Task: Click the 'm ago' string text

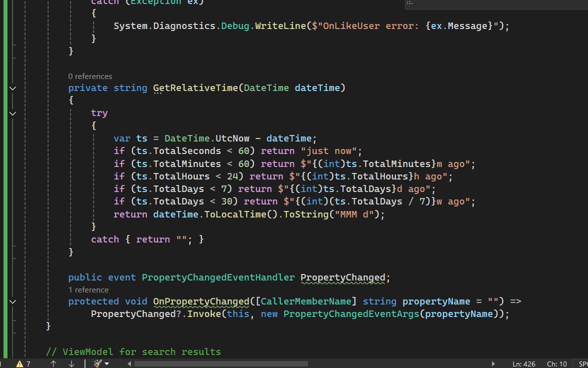Action: click(x=450, y=164)
